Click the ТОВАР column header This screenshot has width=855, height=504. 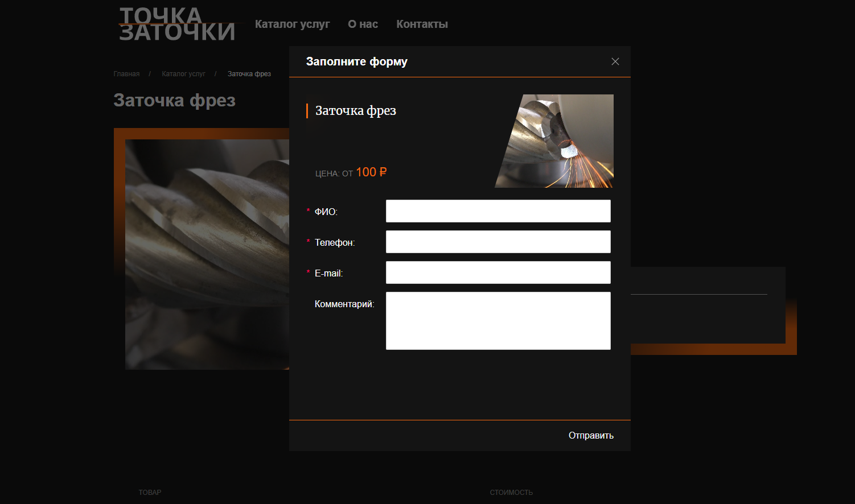tap(150, 493)
